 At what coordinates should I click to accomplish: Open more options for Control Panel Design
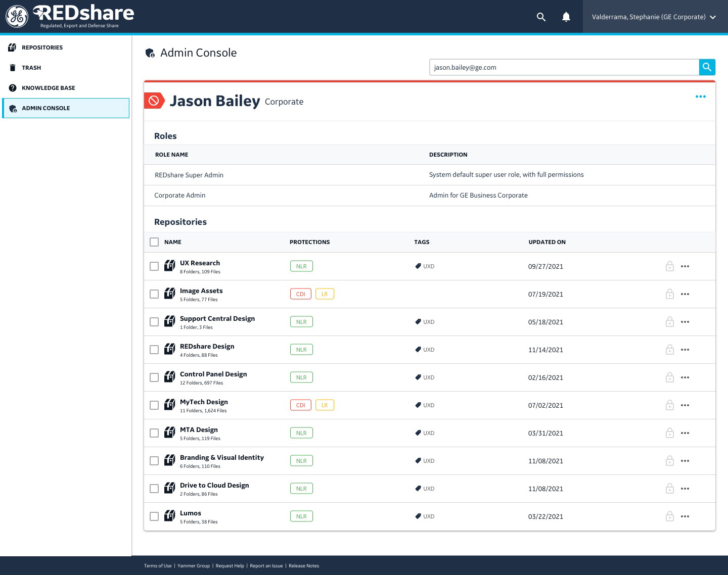coord(685,377)
